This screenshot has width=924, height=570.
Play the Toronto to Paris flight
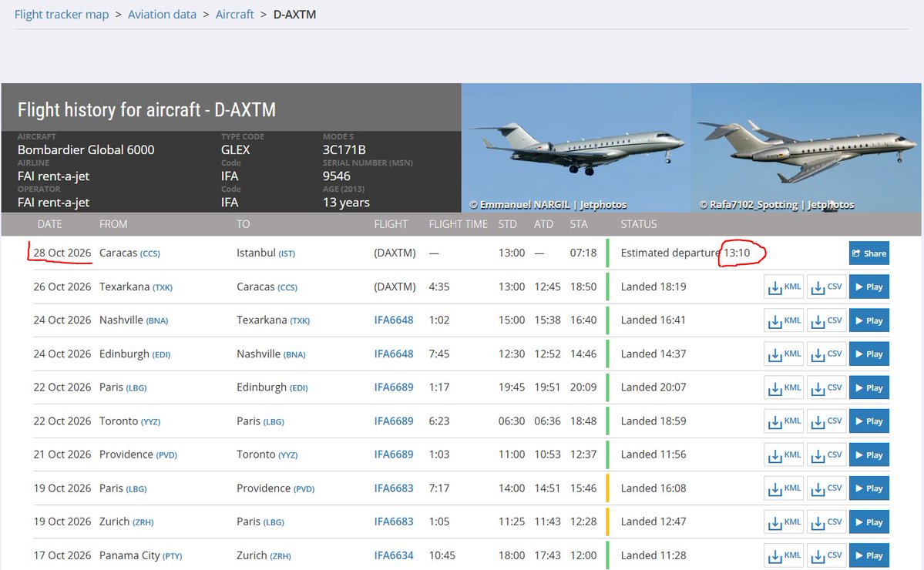[869, 421]
